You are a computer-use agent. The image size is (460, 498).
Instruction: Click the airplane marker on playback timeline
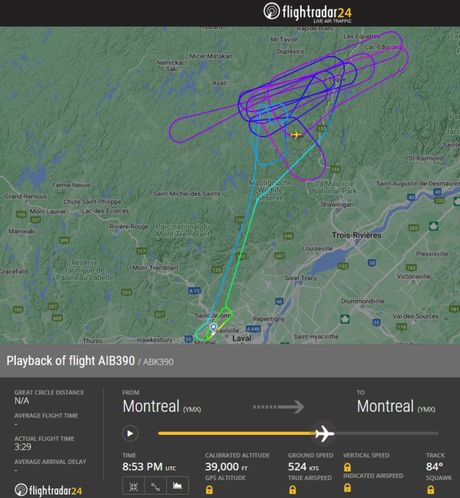point(324,433)
